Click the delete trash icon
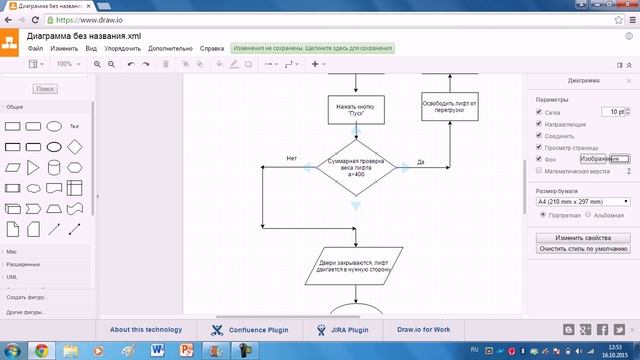The height and width of the screenshot is (360, 640). tap(166, 64)
